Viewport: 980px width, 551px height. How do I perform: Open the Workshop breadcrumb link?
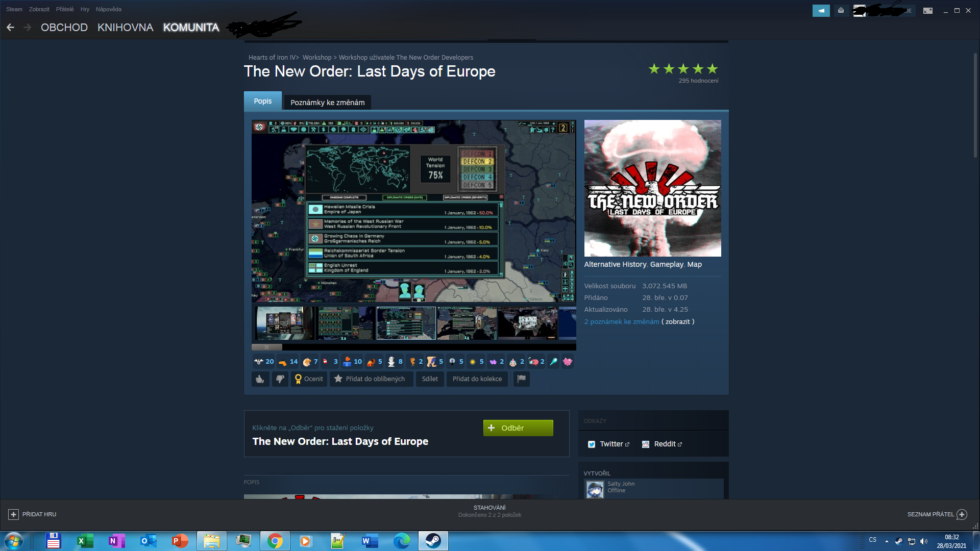pyautogui.click(x=317, y=58)
